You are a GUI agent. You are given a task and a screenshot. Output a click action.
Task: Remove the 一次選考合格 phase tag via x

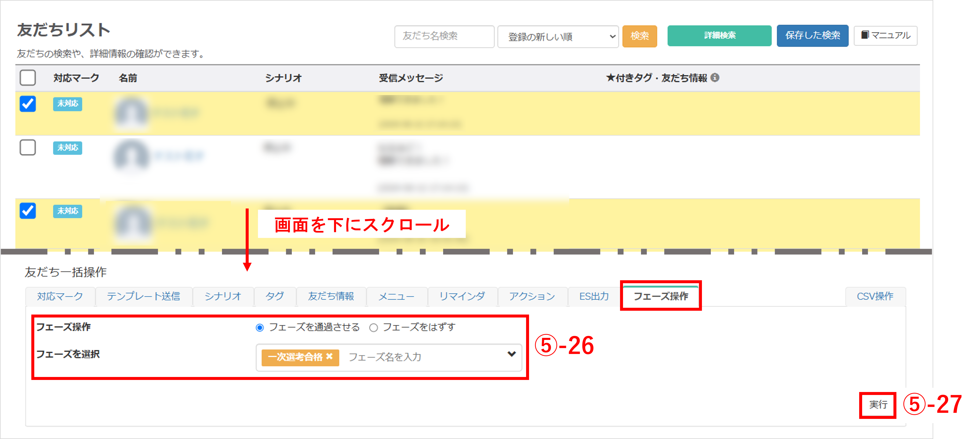[329, 356]
